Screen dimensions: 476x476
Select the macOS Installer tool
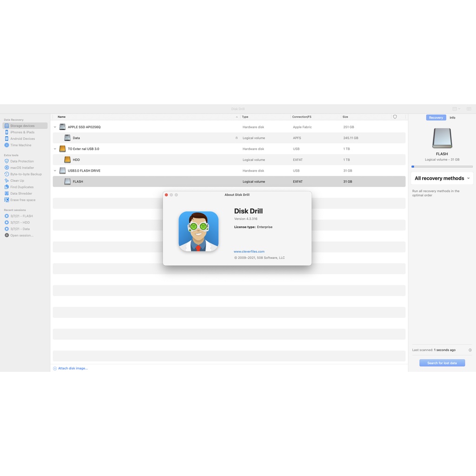tap(22, 168)
